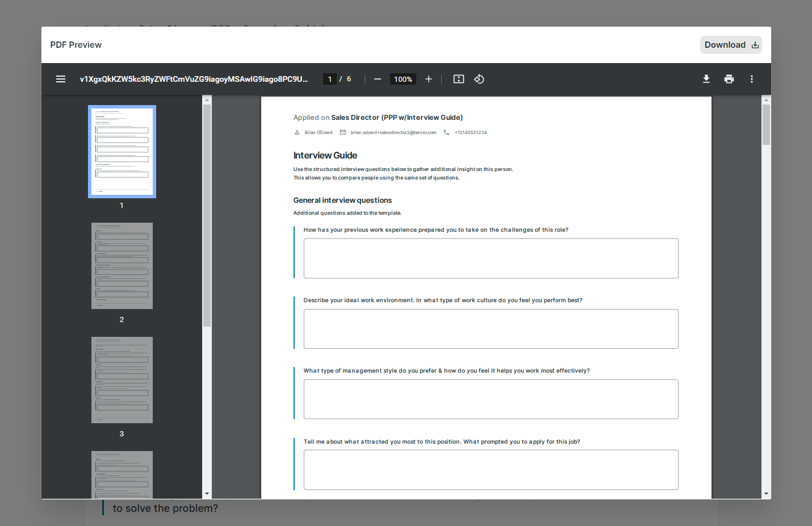Click the zoom out minus icon

tap(378, 79)
